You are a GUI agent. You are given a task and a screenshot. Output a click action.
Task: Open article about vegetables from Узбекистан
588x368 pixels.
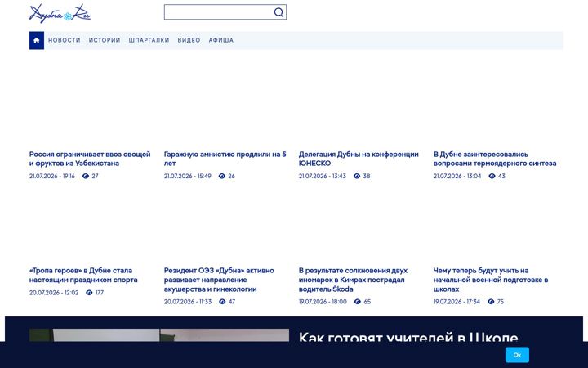coord(90,159)
